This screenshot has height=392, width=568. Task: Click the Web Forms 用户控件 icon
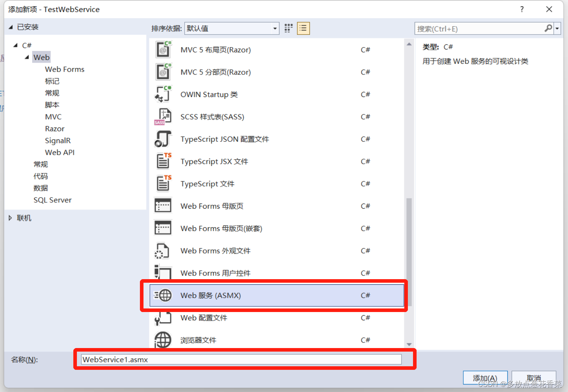coord(163,272)
